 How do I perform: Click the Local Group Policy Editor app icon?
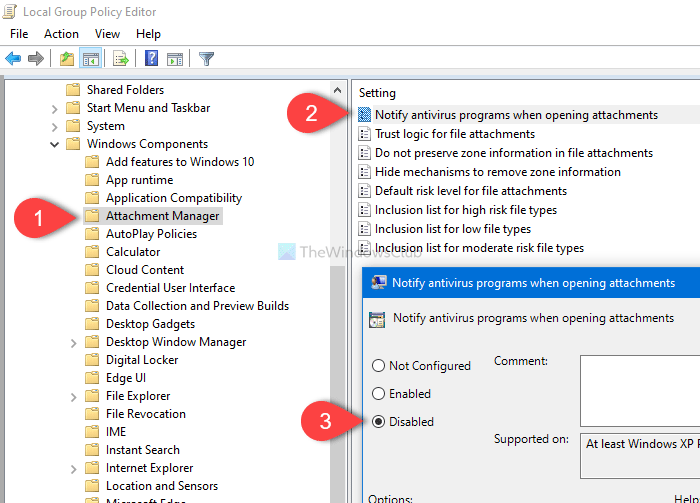9,12
